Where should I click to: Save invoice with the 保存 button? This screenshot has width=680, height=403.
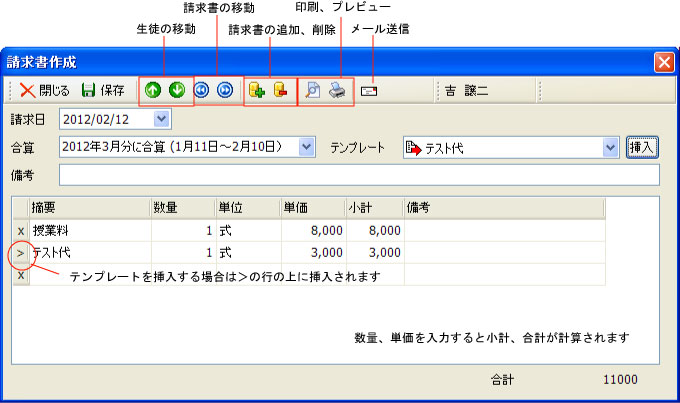click(103, 90)
